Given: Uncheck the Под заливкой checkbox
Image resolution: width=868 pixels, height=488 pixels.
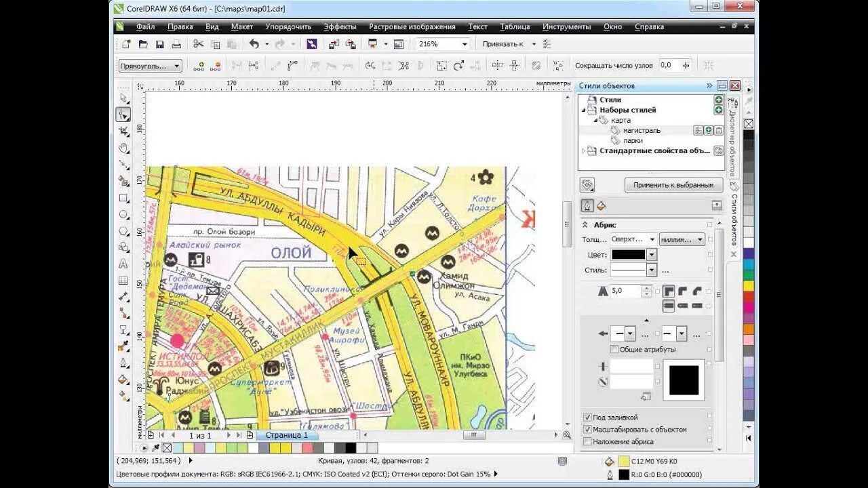Looking at the screenshot, I should pyautogui.click(x=587, y=418).
